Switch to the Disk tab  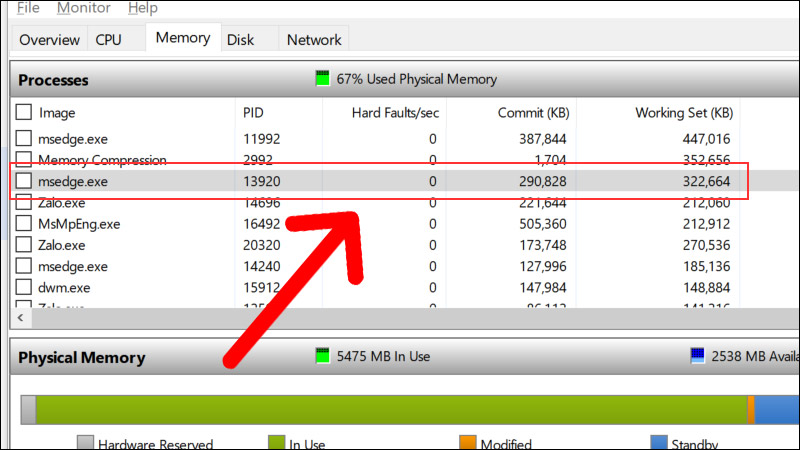(240, 40)
